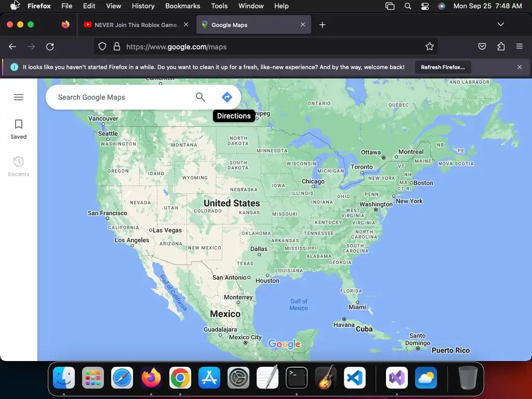Open the Tools menu

(x=219, y=6)
